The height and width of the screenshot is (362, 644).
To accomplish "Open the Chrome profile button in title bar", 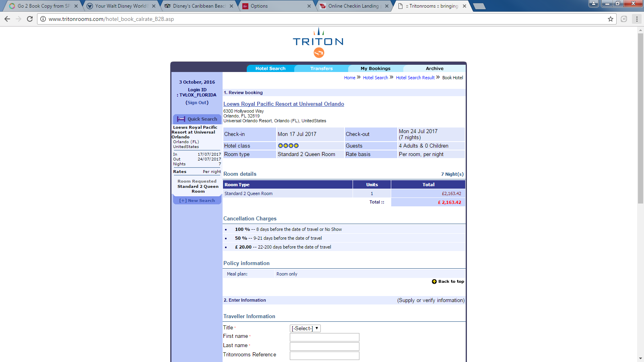I will tap(594, 4).
